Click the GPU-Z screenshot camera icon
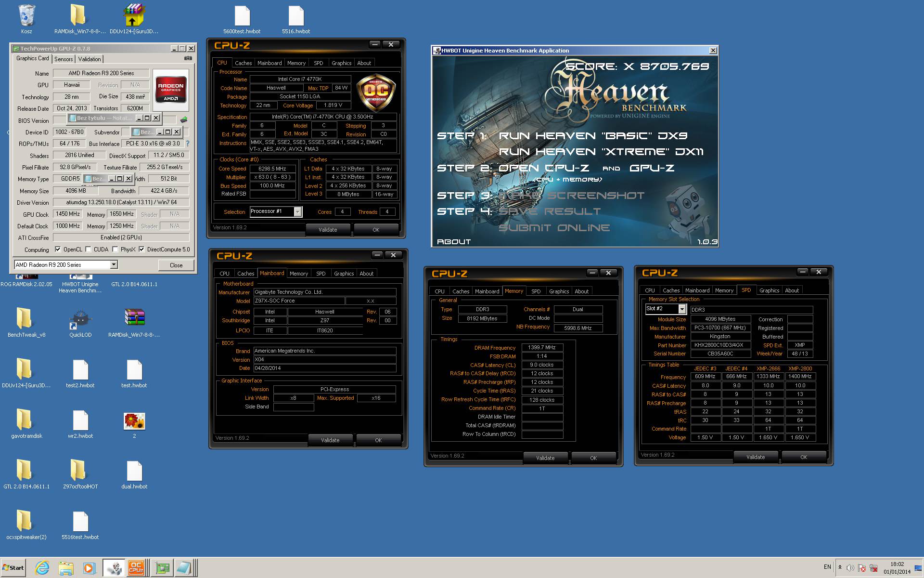This screenshot has width=924, height=578. [188, 58]
